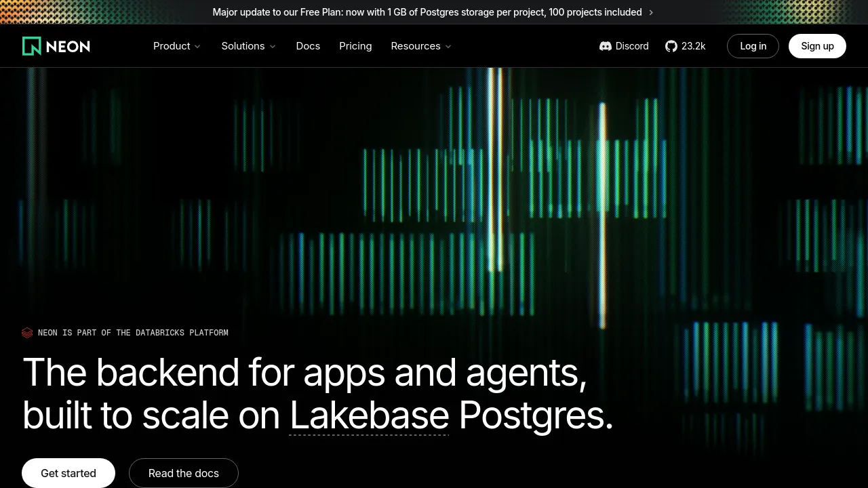
Task: Open the Docs navigation item
Action: coord(308,46)
